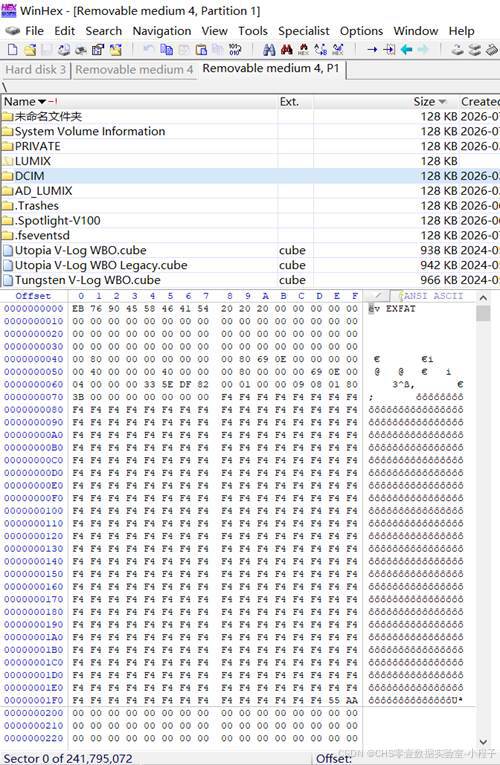Click the Clone Disk toolbar icon
Image resolution: width=500 pixels, height=765 pixels.
click(475, 49)
